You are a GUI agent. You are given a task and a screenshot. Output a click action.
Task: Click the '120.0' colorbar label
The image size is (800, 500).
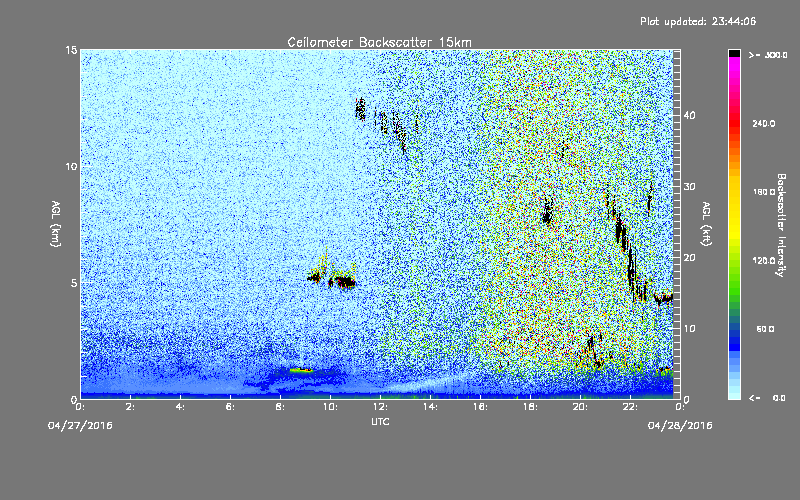(764, 261)
